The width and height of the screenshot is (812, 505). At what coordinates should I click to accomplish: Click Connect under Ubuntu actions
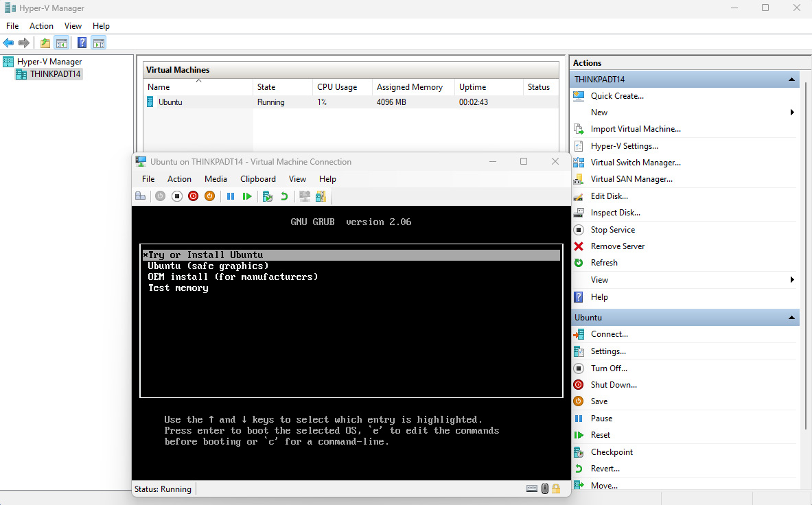click(609, 334)
